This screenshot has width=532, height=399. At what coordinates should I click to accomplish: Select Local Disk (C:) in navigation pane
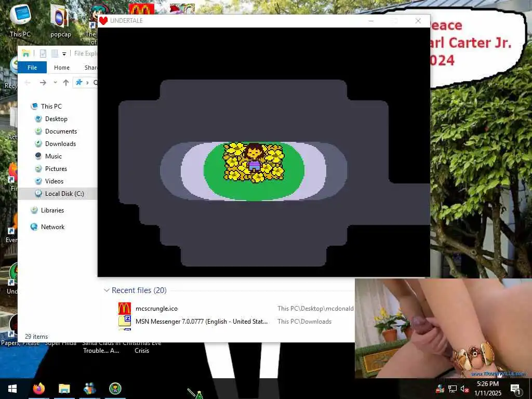58,194
